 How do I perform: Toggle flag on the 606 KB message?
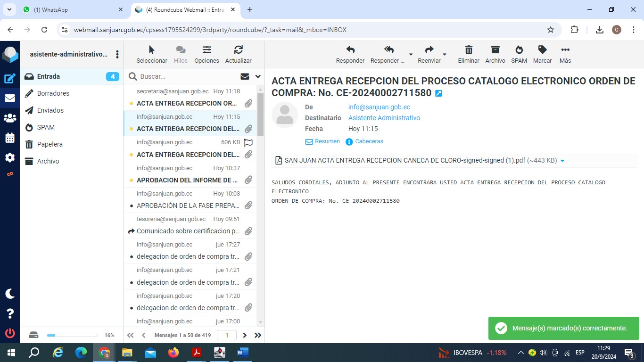click(x=248, y=142)
